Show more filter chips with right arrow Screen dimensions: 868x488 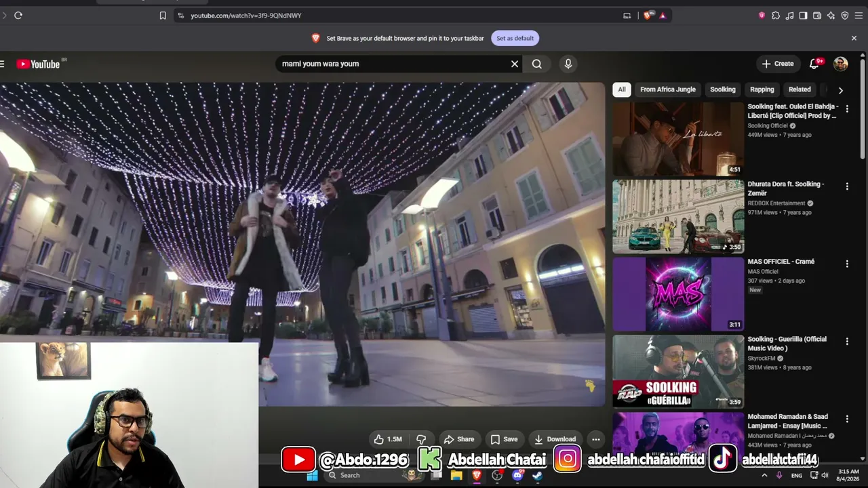click(x=841, y=90)
